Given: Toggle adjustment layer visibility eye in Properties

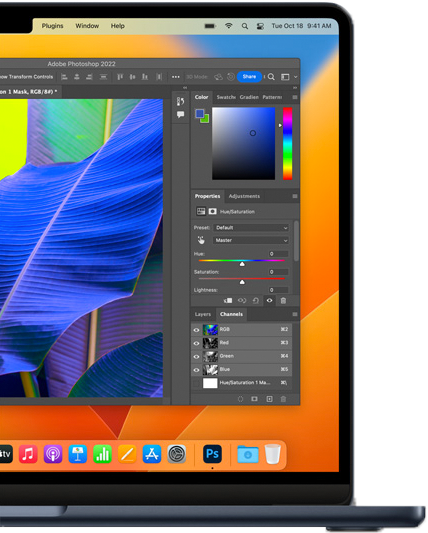Looking at the screenshot, I should (x=269, y=300).
